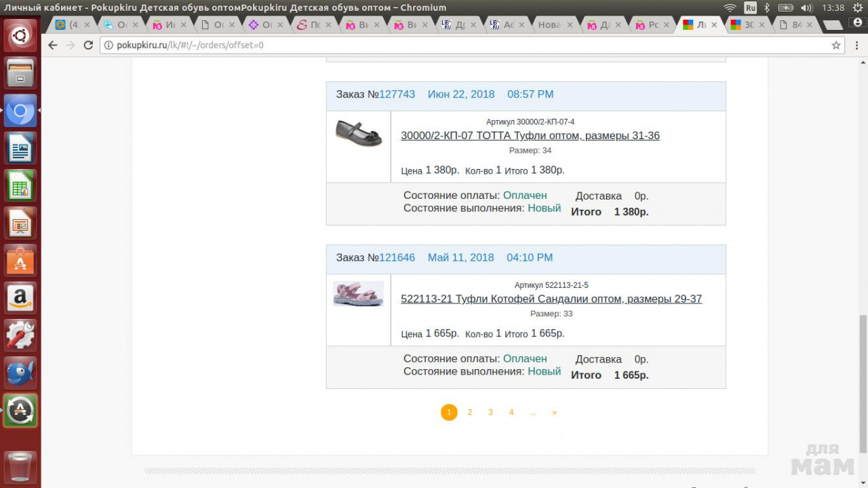Open order number 121646
Image resolution: width=868 pixels, height=488 pixels.
click(x=397, y=258)
